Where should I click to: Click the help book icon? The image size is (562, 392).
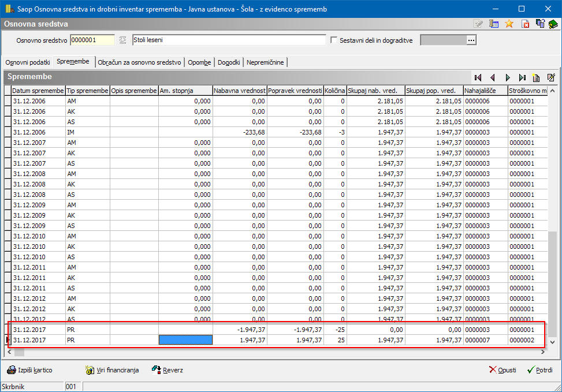553,24
